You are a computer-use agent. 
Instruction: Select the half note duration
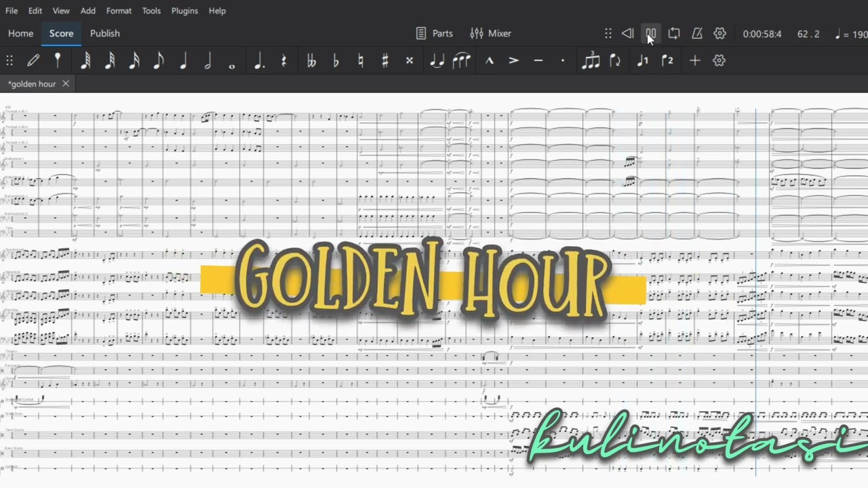point(208,61)
